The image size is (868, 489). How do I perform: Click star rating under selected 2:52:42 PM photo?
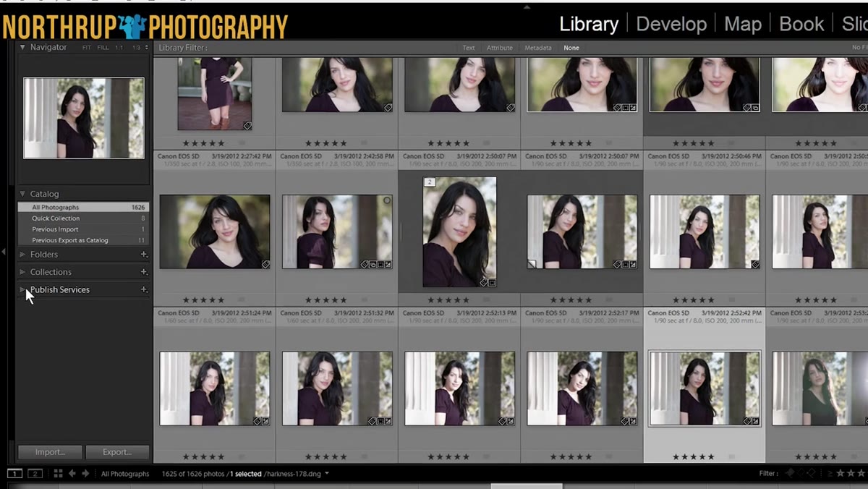pos(694,457)
